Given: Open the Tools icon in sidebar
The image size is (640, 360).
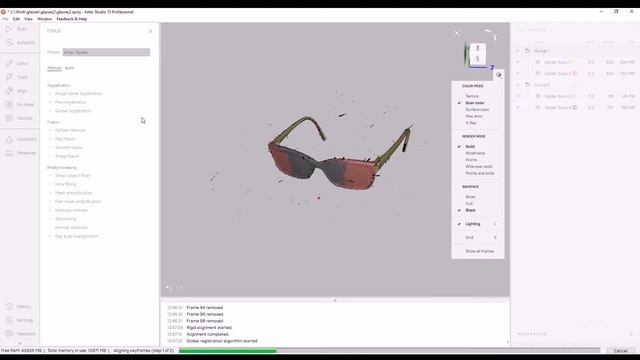Looking at the screenshot, I should tap(9, 77).
